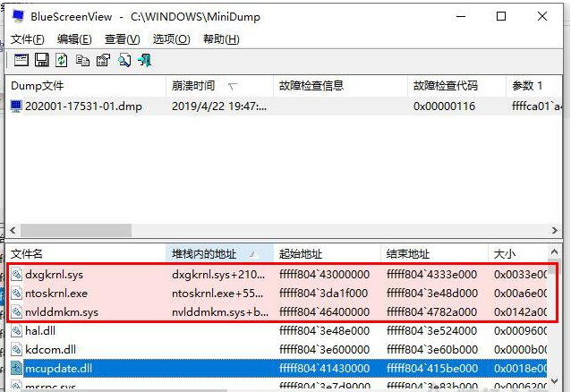
Task: Click end address fffff804`3e60b000
Action: coord(432,350)
